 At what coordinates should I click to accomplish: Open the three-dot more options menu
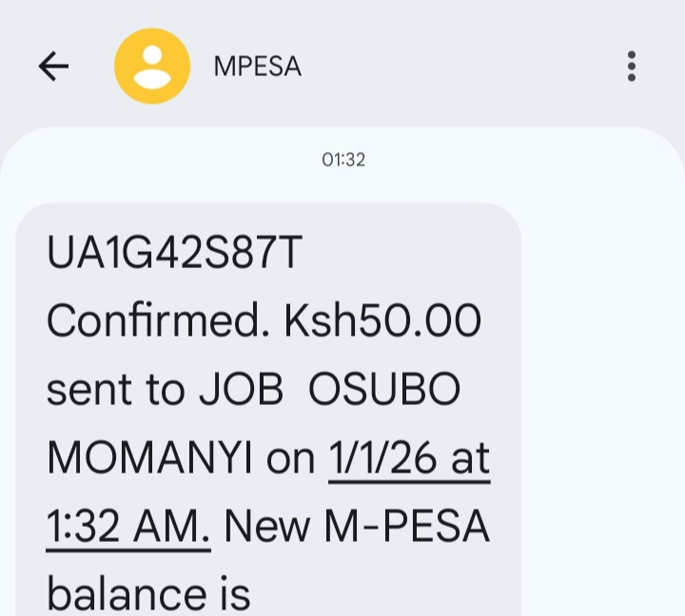pyautogui.click(x=631, y=66)
